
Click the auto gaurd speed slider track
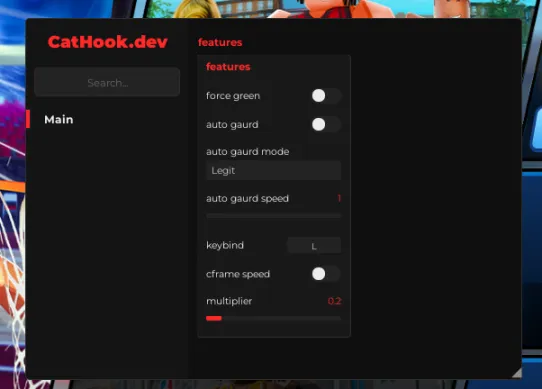point(273,216)
